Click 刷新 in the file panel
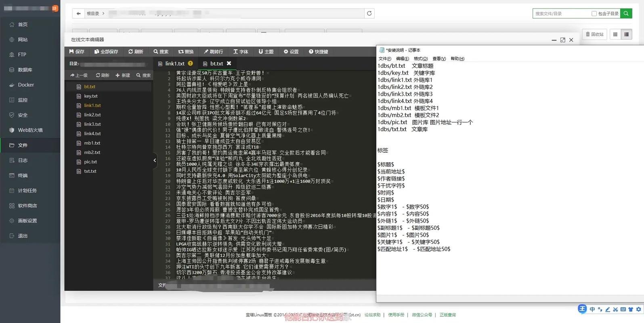Viewport: 644px width, 323px height. coord(103,75)
